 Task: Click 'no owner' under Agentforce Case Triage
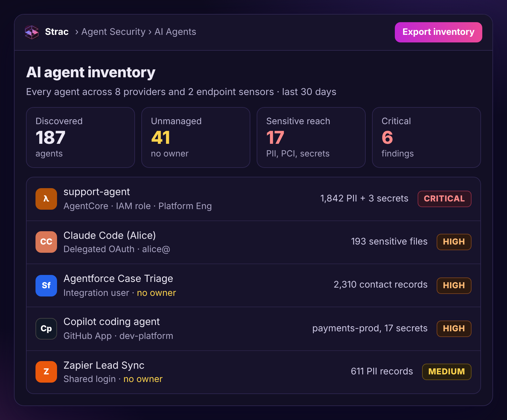point(156,293)
